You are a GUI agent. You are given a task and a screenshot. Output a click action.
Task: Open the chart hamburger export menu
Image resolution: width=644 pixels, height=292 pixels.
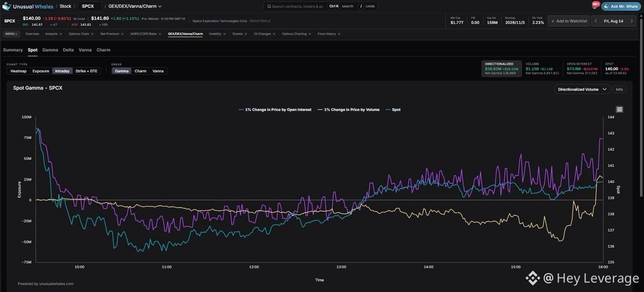(x=620, y=109)
